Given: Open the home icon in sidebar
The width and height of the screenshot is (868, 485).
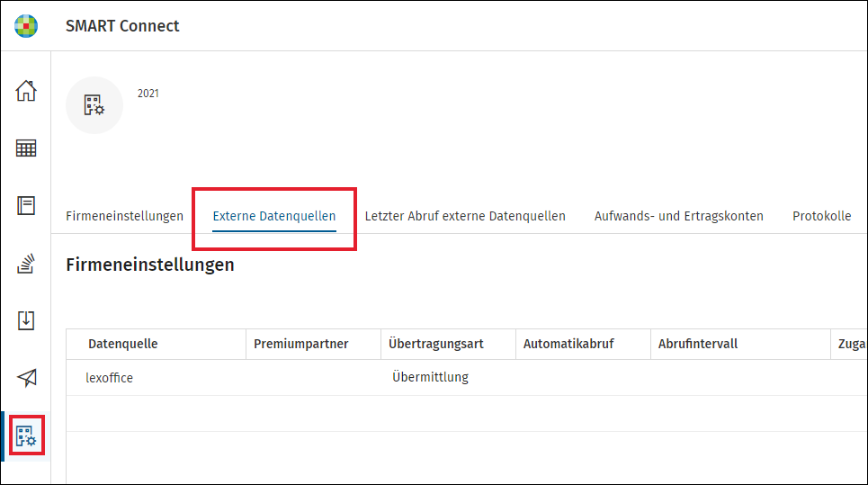Looking at the screenshot, I should [x=26, y=91].
